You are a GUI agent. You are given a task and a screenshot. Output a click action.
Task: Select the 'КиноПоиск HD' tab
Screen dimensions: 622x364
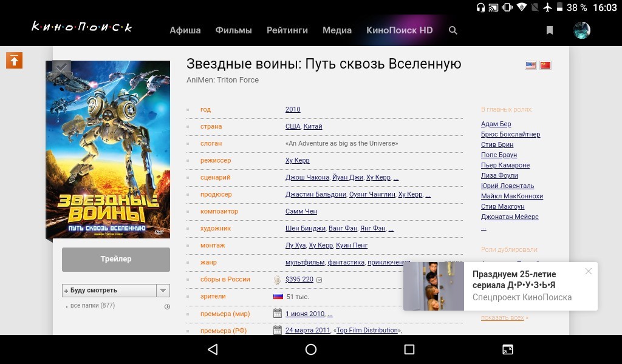click(399, 30)
